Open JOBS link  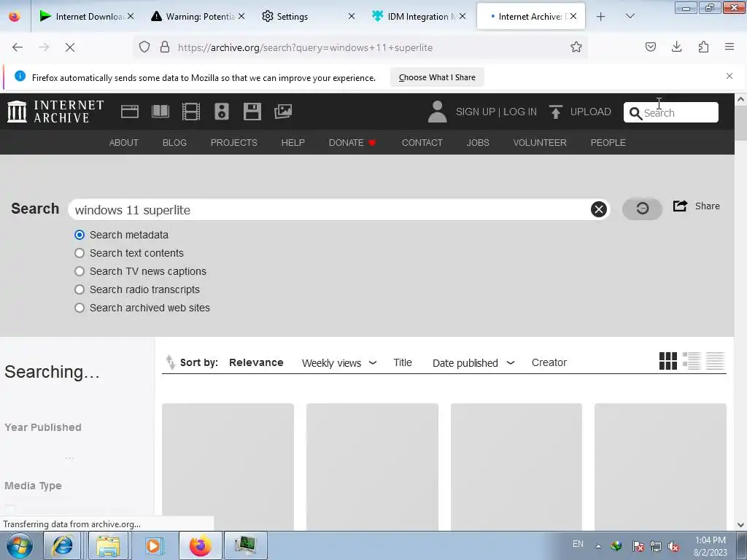click(x=478, y=142)
